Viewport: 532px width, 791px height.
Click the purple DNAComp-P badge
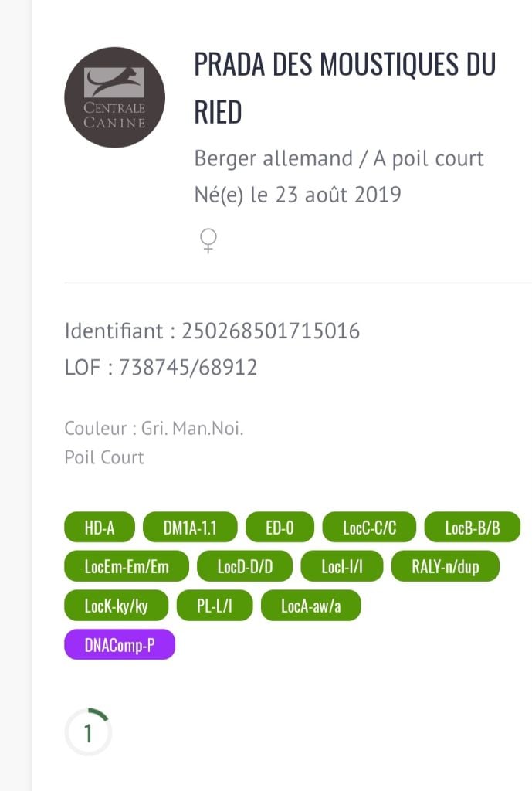pyautogui.click(x=120, y=646)
